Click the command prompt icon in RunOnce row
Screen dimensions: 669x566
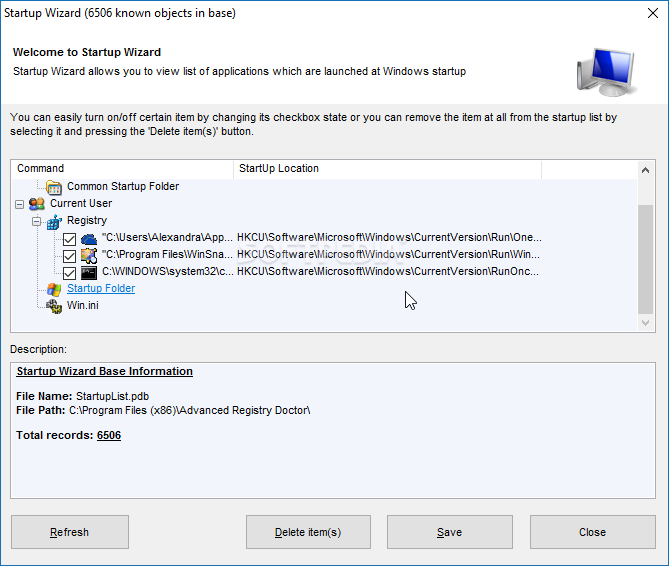coord(89,272)
